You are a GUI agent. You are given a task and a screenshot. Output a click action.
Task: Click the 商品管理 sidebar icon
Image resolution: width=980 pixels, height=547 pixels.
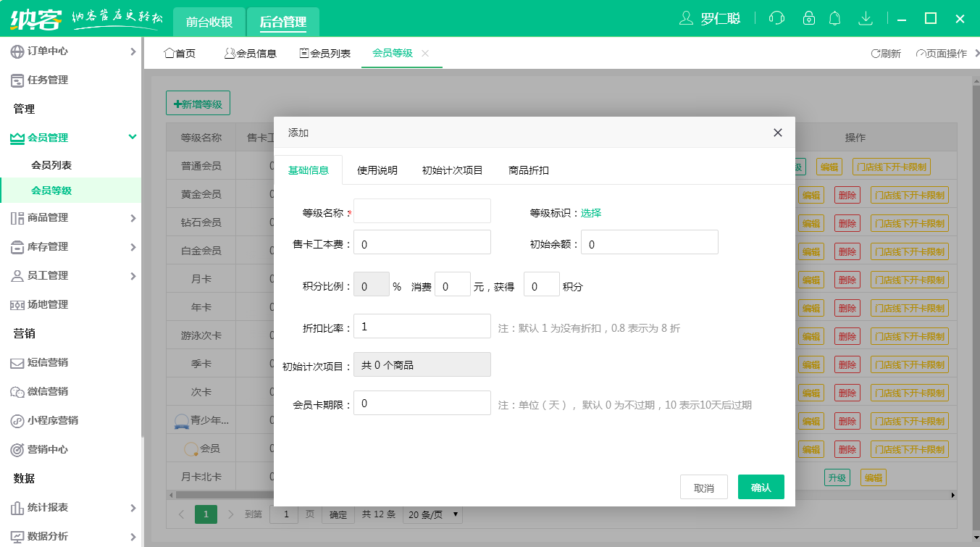click(x=17, y=218)
